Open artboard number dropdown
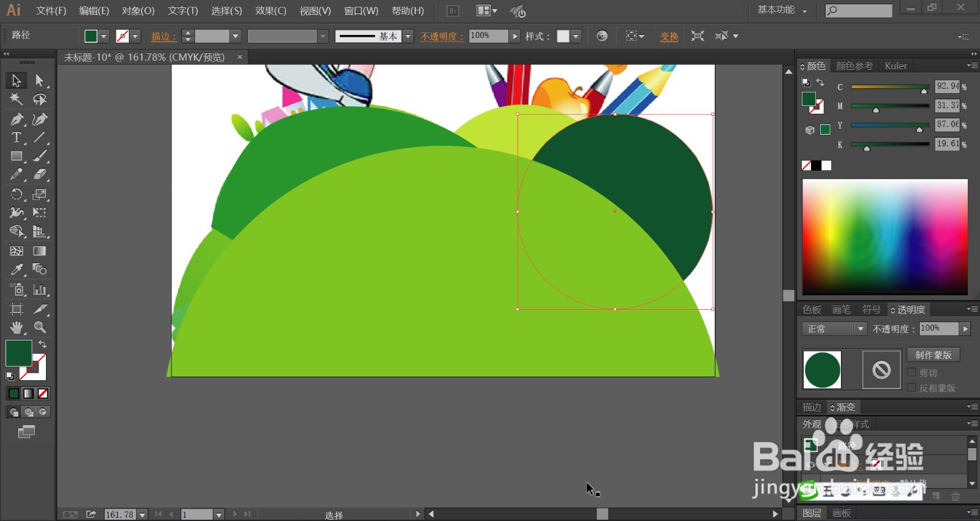Image resolution: width=980 pixels, height=521 pixels. 219,514
